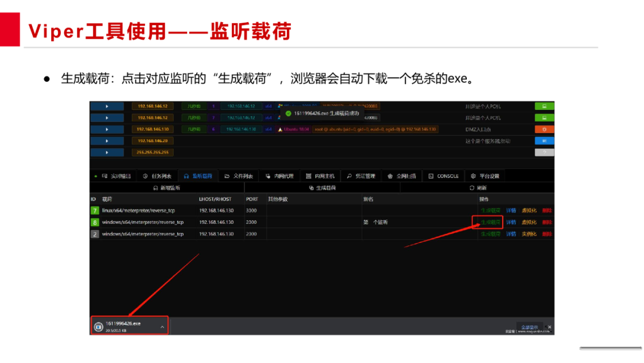Switch to the 内网主机 tab
This screenshot has height=363, width=644.
click(x=320, y=176)
